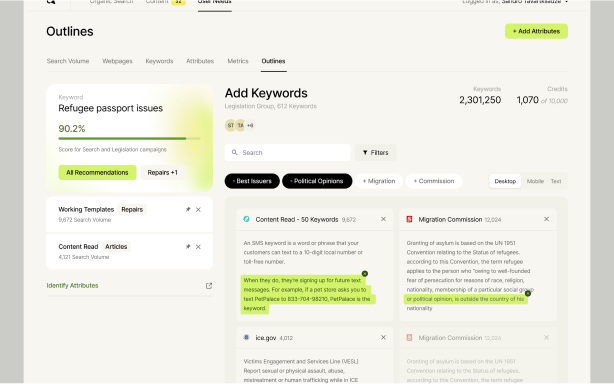The height and width of the screenshot is (384, 614).
Task: Click the All Recommendations button
Action: (x=97, y=173)
